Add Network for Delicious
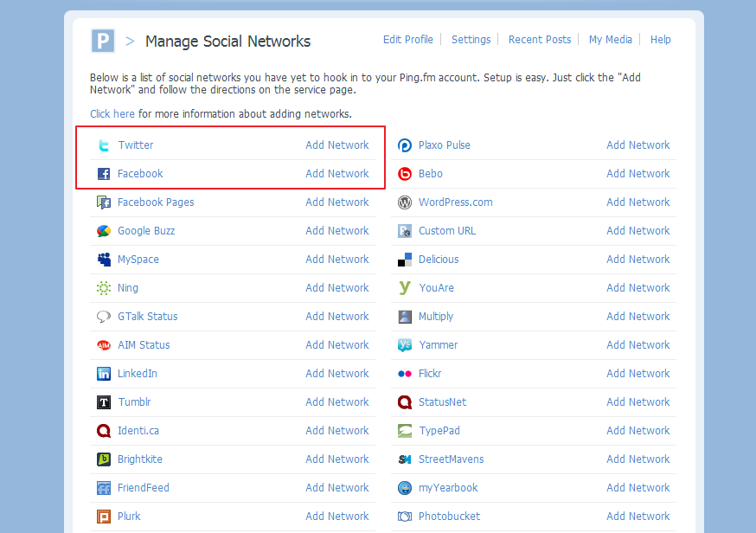Viewport: 756px width, 533px height. (x=637, y=259)
